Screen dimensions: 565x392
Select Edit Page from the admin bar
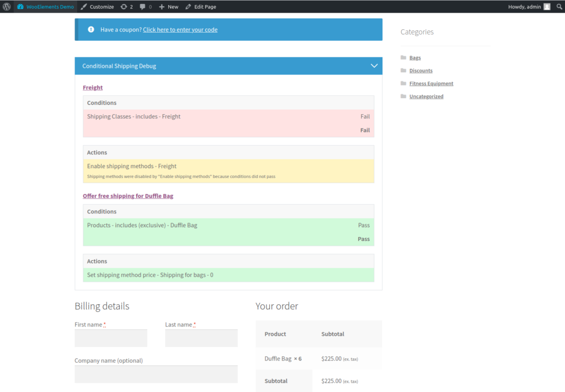click(x=200, y=6)
